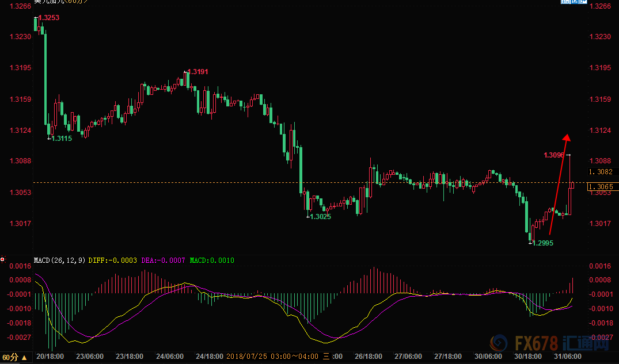
Task: Click the 1.3253 high price label
Action: point(49,18)
